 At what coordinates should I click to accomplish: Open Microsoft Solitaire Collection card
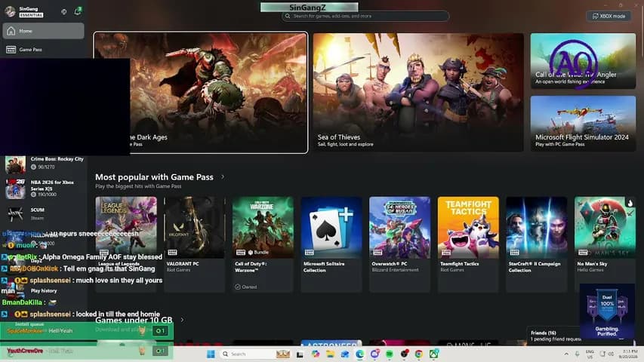331,244
